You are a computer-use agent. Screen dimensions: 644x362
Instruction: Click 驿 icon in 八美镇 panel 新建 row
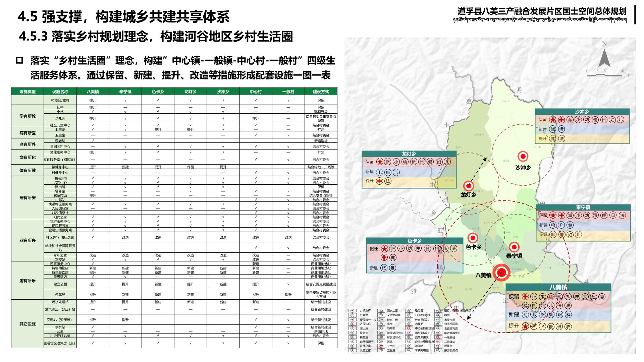pos(568,314)
